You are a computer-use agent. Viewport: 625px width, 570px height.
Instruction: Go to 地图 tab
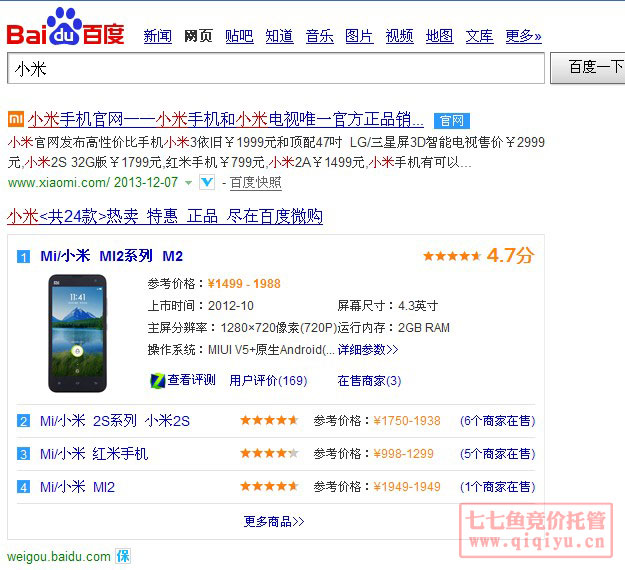point(439,36)
